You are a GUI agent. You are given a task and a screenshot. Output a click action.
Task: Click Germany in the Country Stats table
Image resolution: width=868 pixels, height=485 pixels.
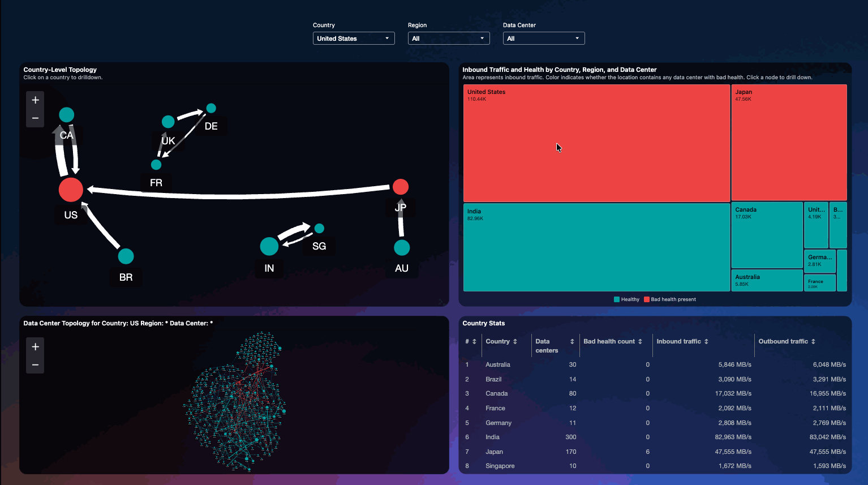click(499, 423)
